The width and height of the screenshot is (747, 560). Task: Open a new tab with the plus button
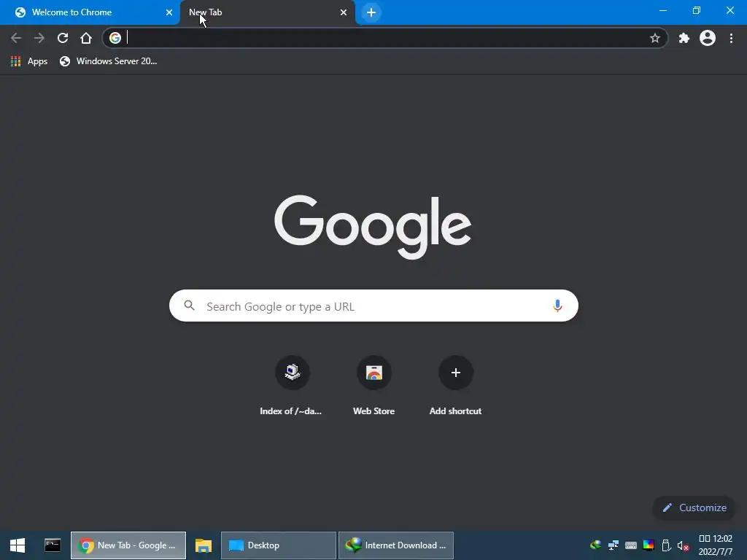(371, 12)
